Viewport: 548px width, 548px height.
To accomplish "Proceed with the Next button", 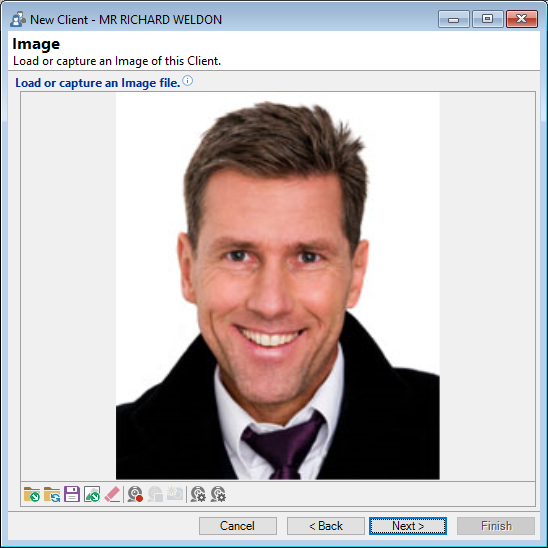I will [408, 526].
